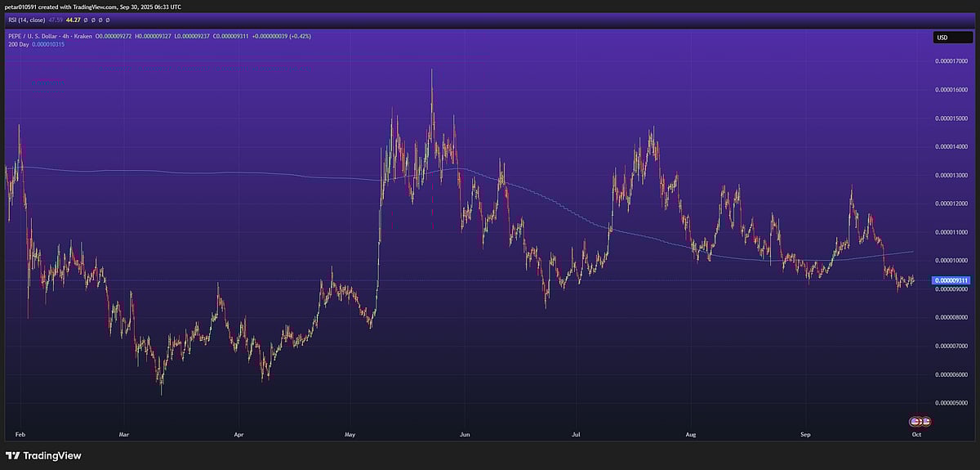This screenshot has width=980, height=470.
Task: Select the yellow RSI value 44.27
Action: (75, 20)
